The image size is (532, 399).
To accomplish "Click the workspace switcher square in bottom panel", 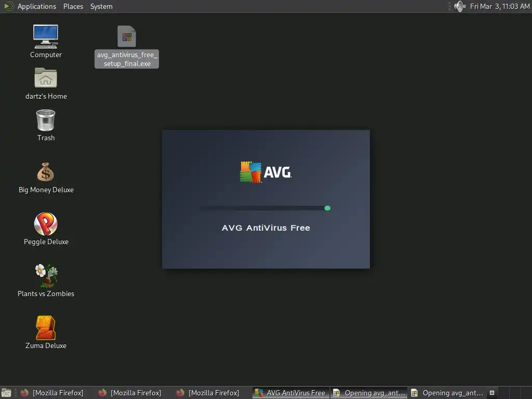I will (x=492, y=393).
